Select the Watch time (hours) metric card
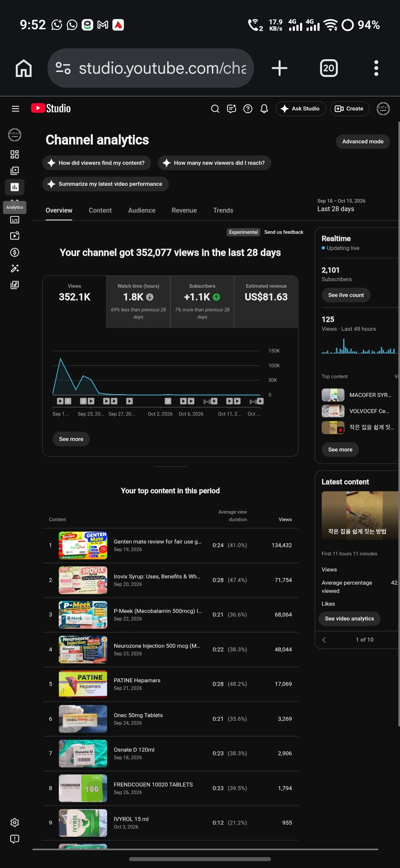The width and height of the screenshot is (400, 868). 138,302
